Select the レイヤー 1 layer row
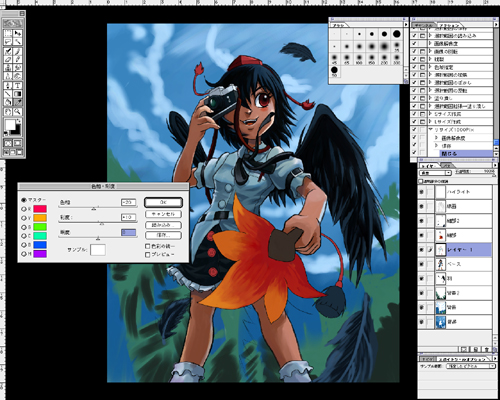Image resolution: width=500 pixels, height=400 pixels. click(455, 250)
